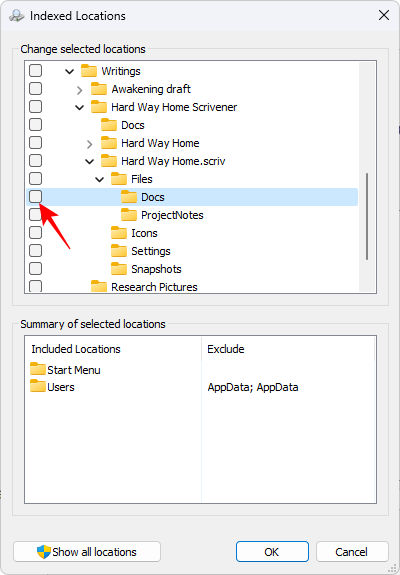Click the Awakening draft folder icon
Image resolution: width=400 pixels, height=575 pixels.
tap(99, 89)
